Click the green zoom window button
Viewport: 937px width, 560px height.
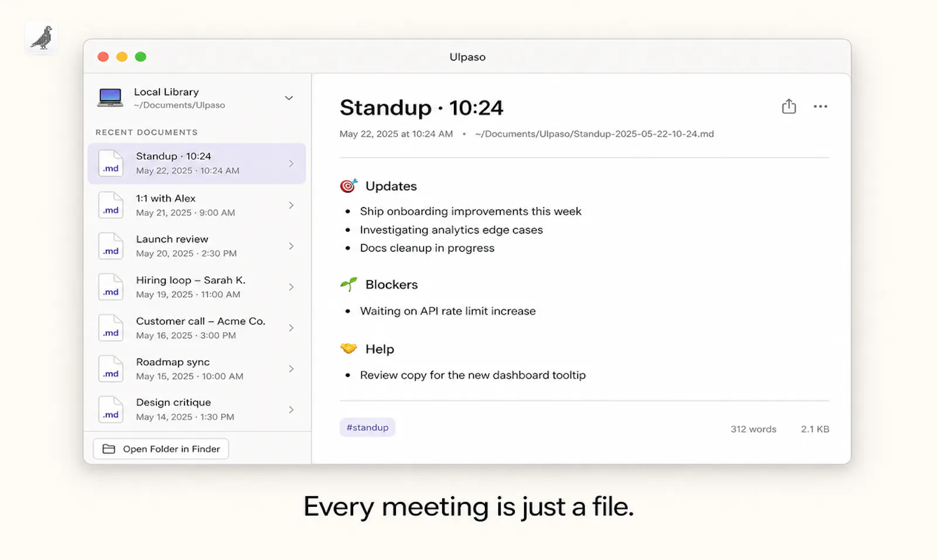pyautogui.click(x=141, y=57)
